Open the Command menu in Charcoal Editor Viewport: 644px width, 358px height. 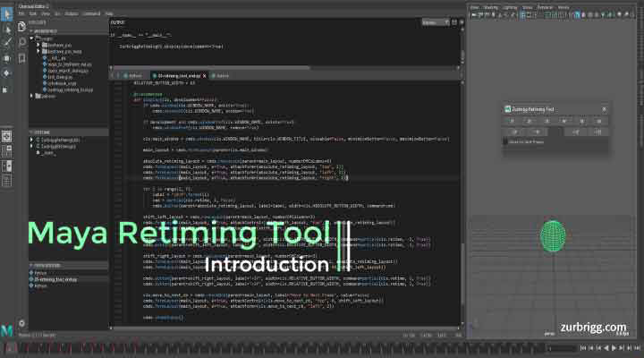click(x=90, y=14)
